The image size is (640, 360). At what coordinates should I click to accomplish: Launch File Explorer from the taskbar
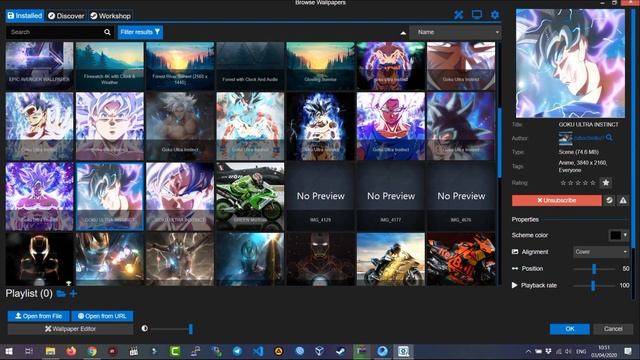(x=50, y=351)
